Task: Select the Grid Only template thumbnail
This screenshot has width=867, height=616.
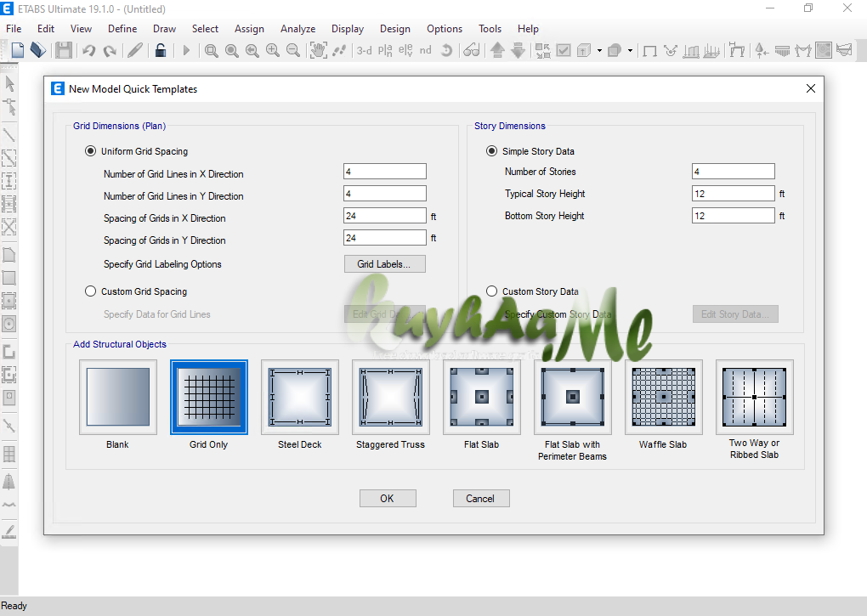Action: click(x=209, y=397)
